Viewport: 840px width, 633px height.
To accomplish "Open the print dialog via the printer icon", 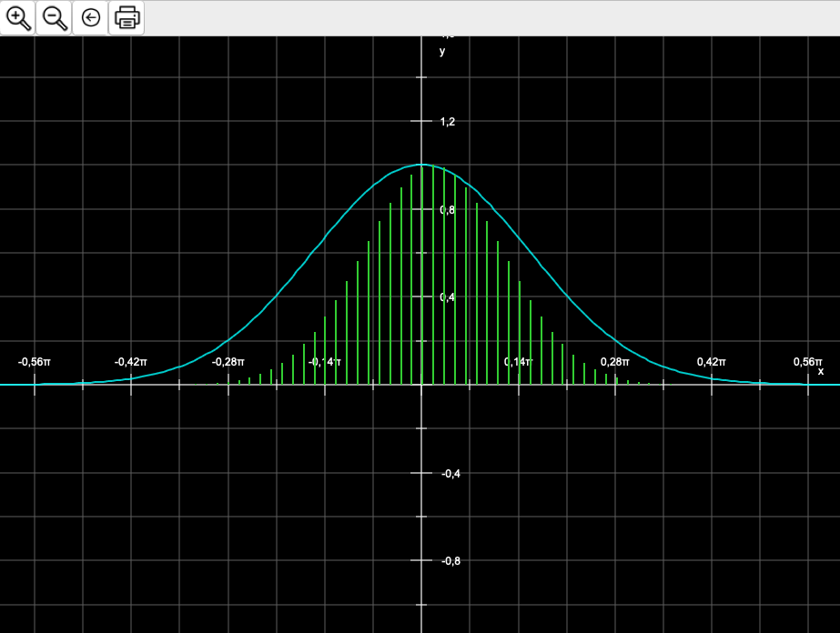I will pyautogui.click(x=127, y=18).
